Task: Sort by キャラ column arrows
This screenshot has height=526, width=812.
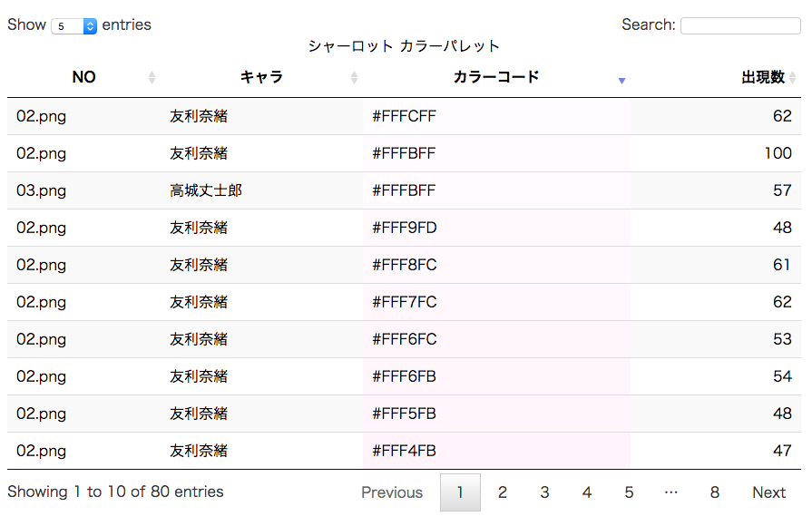Action: point(354,78)
